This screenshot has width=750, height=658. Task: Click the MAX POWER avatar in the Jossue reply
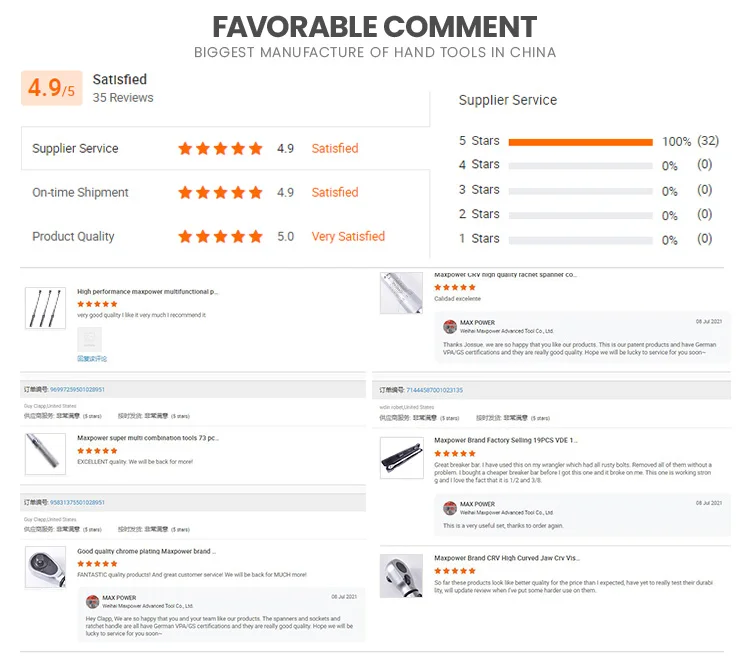pyautogui.click(x=450, y=327)
